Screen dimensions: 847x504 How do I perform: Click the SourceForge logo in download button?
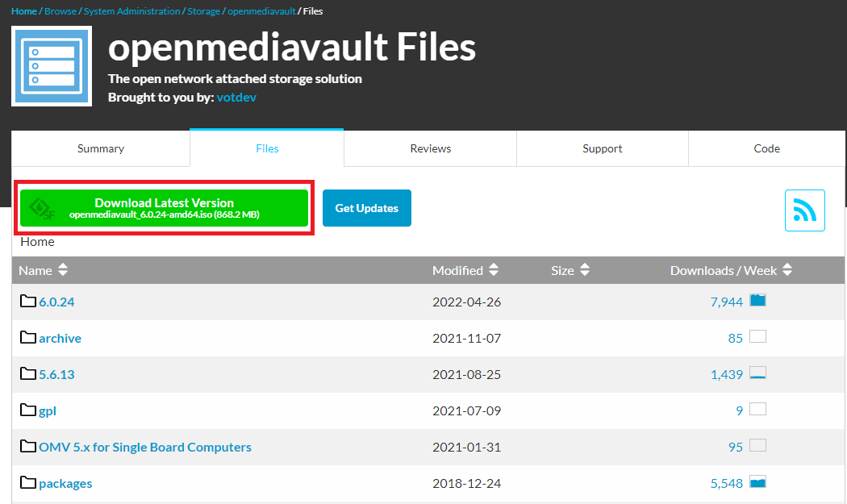[x=42, y=209]
